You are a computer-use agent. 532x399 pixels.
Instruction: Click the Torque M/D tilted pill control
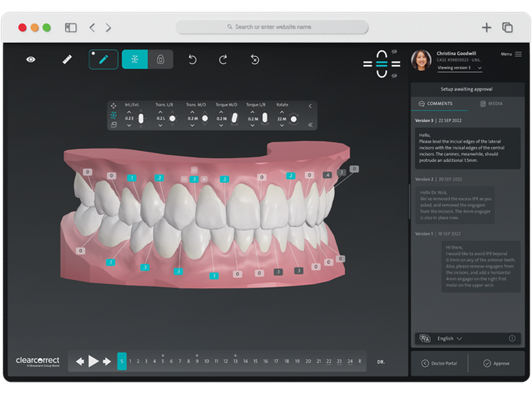(x=234, y=118)
